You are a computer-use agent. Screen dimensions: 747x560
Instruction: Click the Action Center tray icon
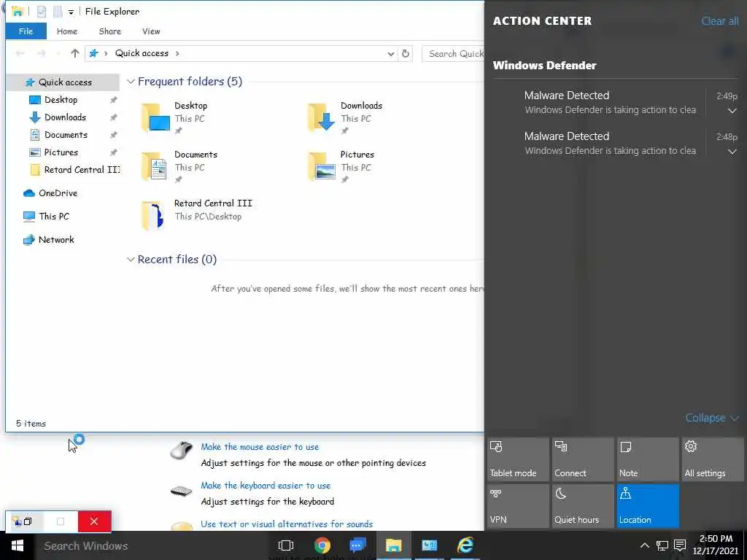pos(680,545)
